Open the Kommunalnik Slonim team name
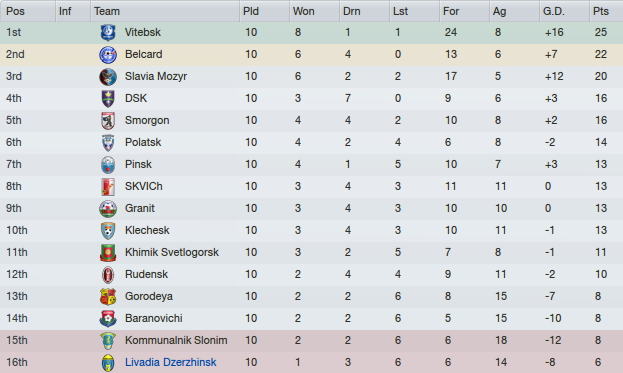Screen dimensions: 623x373 pos(176,340)
